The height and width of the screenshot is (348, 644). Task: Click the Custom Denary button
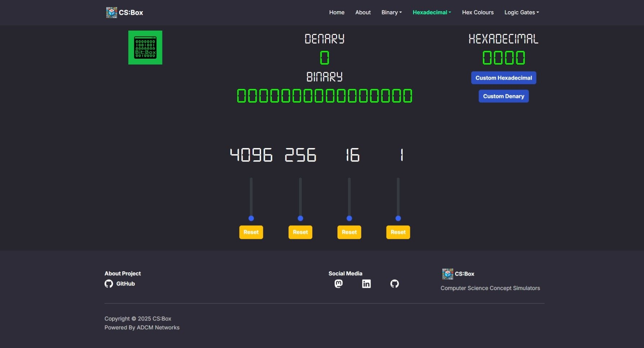tap(503, 96)
